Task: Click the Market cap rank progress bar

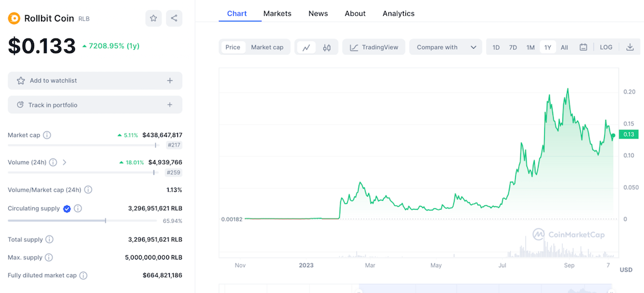Action: (x=84, y=145)
